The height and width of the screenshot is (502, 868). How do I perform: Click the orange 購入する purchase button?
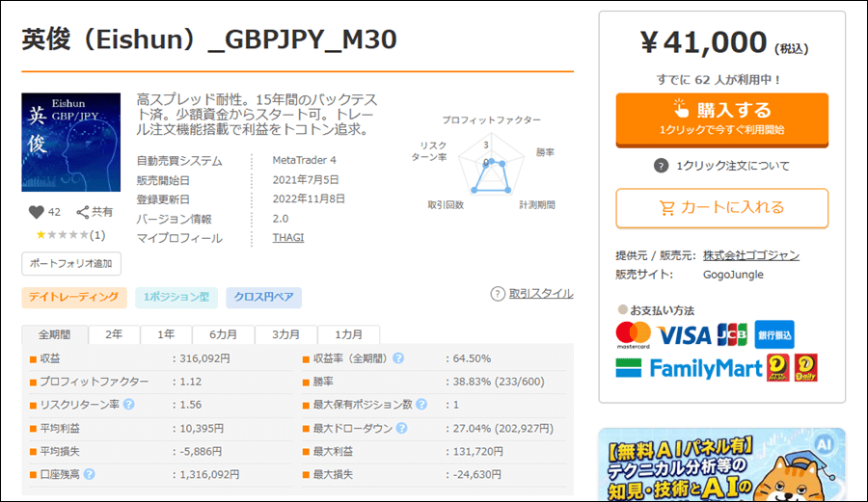(x=721, y=119)
